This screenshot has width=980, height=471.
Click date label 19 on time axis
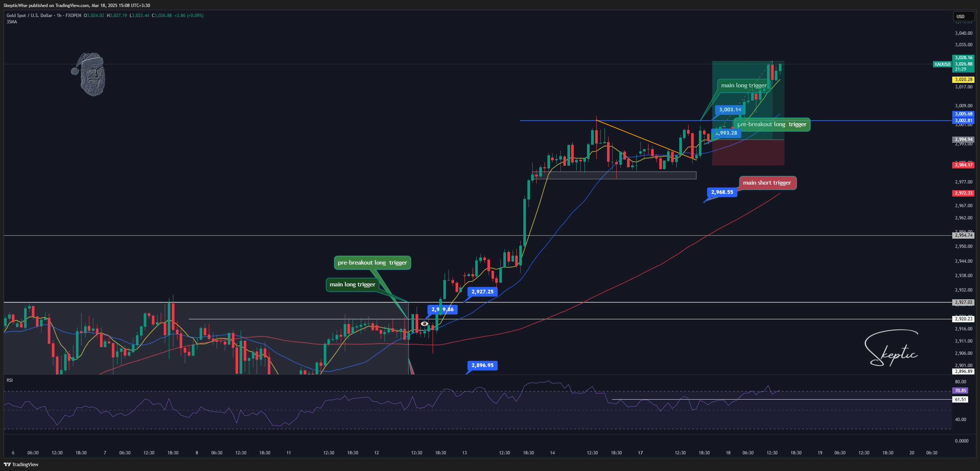(820, 453)
